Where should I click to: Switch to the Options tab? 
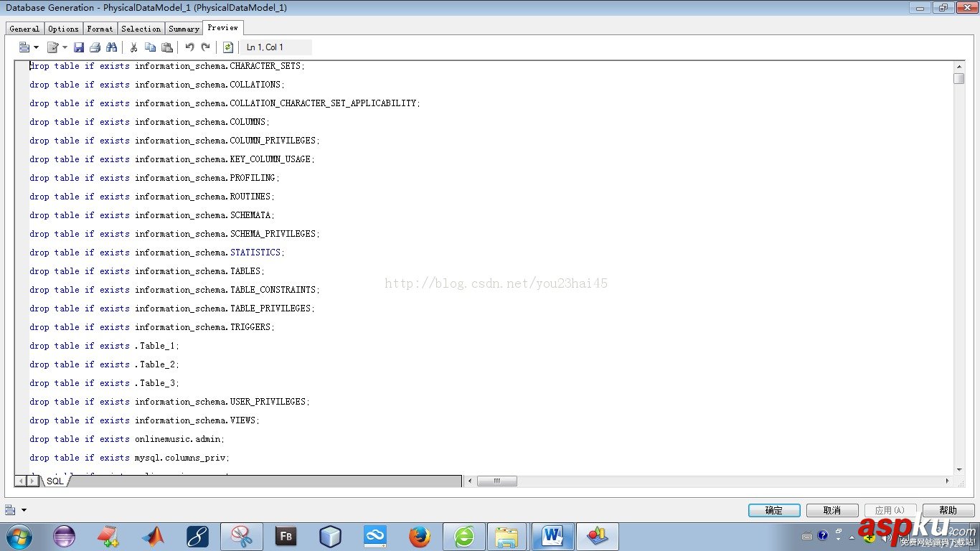(63, 29)
